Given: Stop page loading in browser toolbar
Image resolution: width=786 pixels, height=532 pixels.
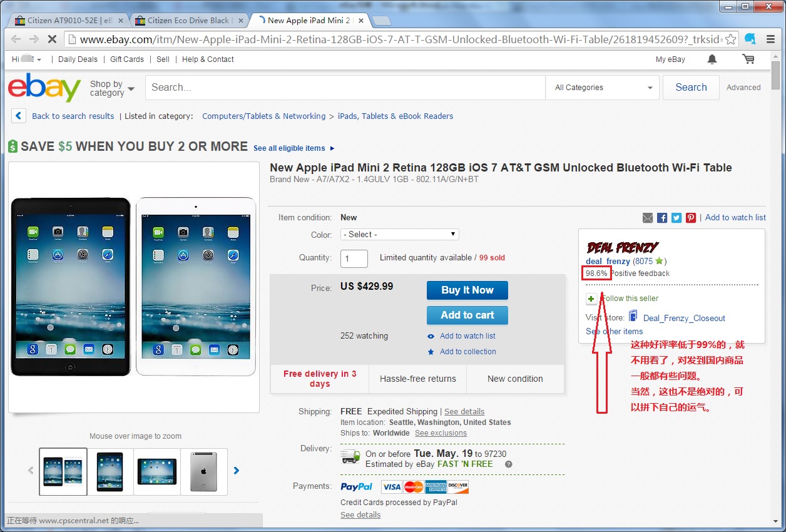Looking at the screenshot, I should pyautogui.click(x=52, y=39).
